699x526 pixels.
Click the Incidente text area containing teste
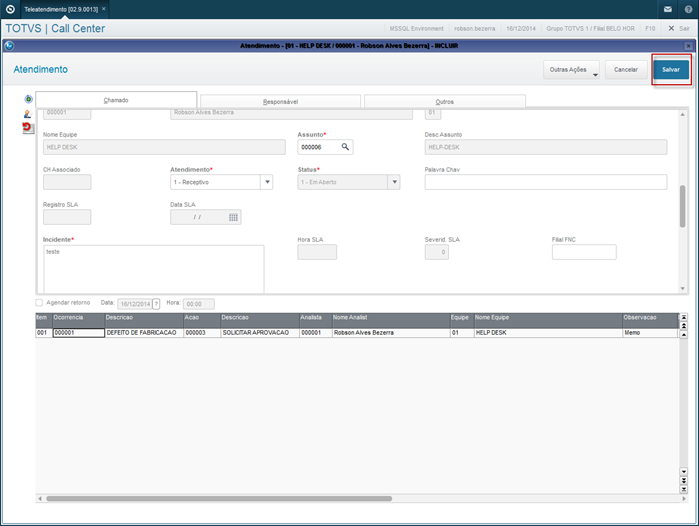[153, 269]
